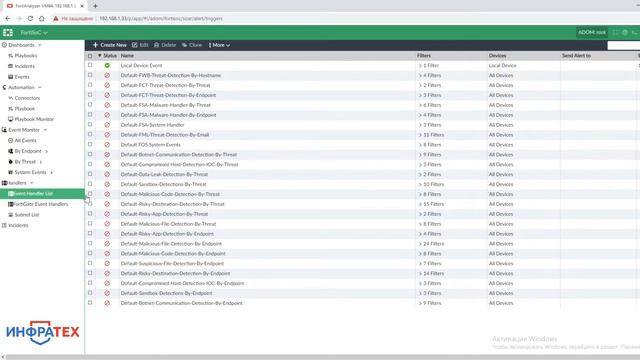
Task: Click the Edit pencil toolbar button
Action: [x=140, y=45]
